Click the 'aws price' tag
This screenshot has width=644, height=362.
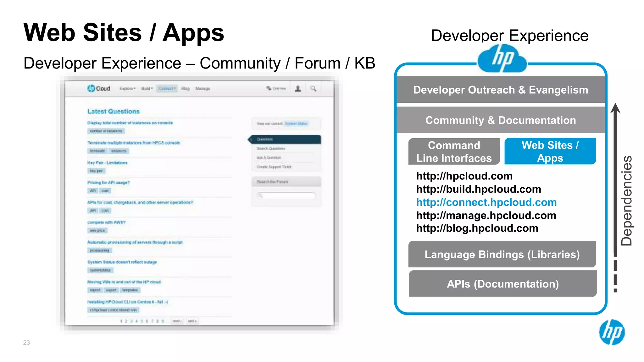(x=97, y=230)
